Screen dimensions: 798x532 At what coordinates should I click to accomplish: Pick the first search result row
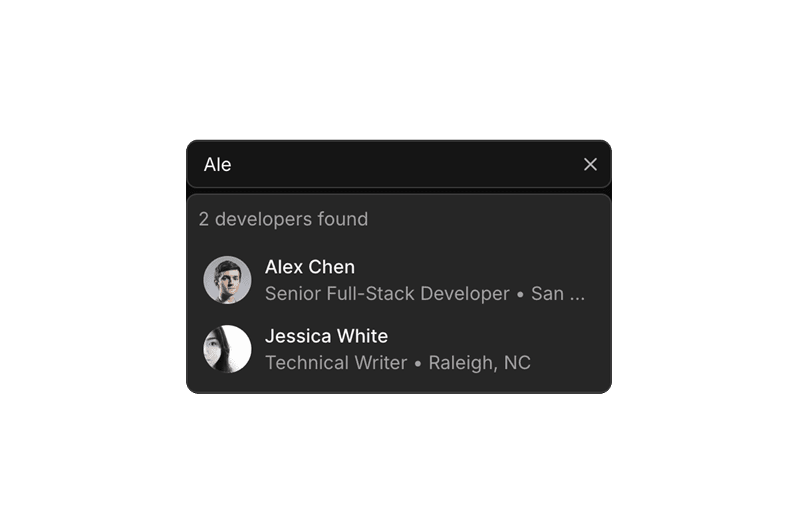[x=399, y=280]
